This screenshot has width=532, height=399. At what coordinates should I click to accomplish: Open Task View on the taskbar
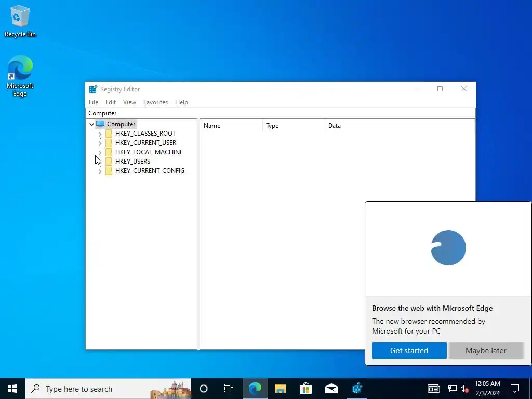(229, 389)
